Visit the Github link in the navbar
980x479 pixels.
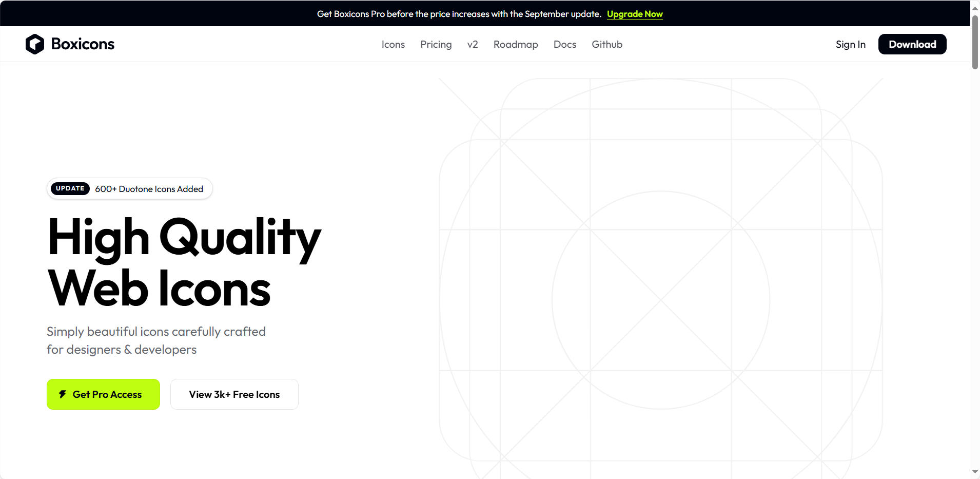pyautogui.click(x=607, y=45)
